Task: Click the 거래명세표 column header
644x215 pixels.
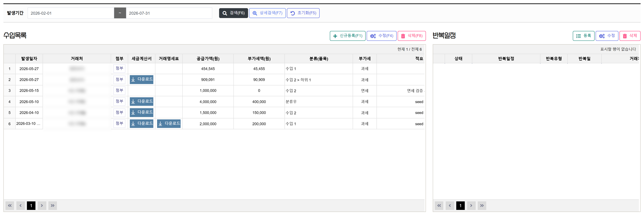Action: coord(169,59)
